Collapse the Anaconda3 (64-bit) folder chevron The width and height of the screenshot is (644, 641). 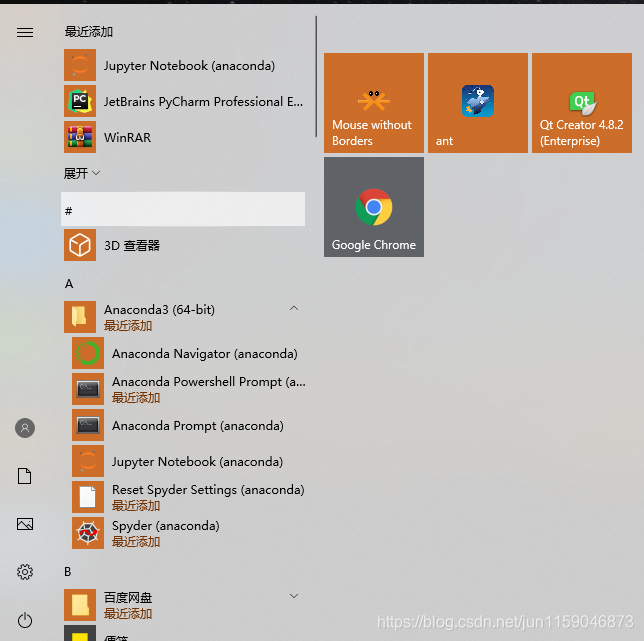[x=294, y=308]
